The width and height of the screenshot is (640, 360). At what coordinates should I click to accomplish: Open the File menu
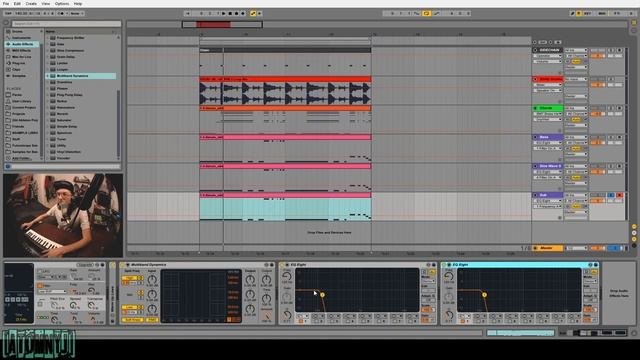tap(6, 4)
